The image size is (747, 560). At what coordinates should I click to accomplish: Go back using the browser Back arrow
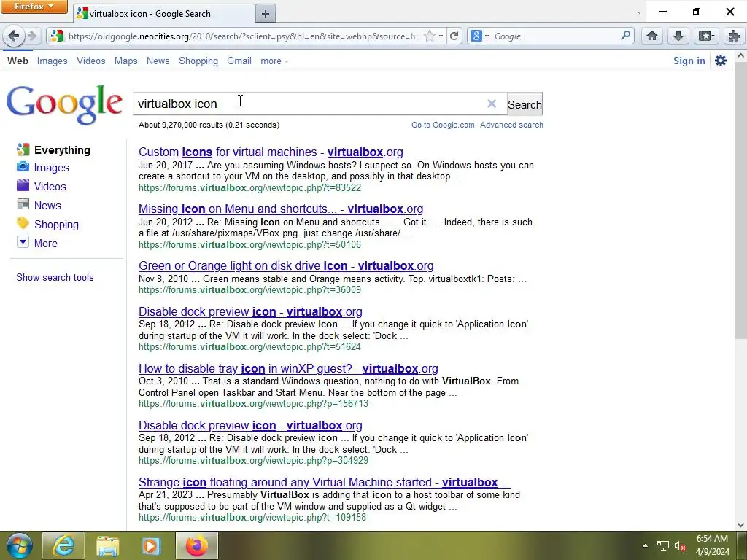pos(14,36)
